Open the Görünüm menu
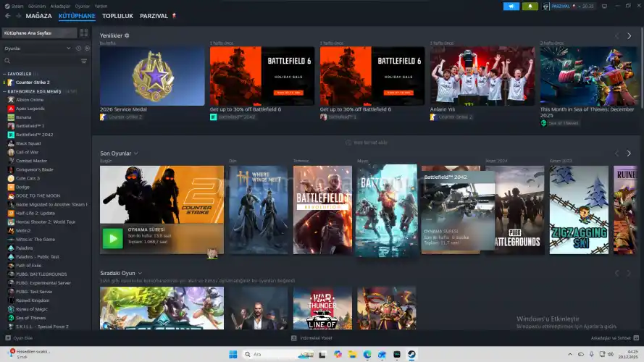The height and width of the screenshot is (362, 644). point(36,6)
